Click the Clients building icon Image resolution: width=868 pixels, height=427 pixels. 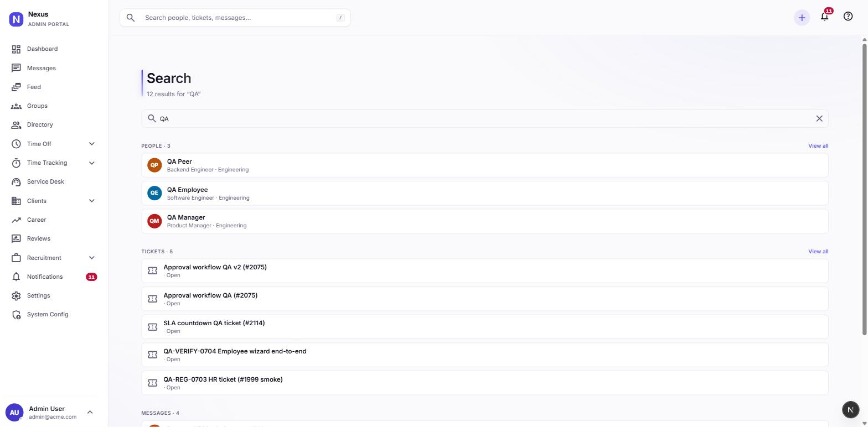pos(16,201)
